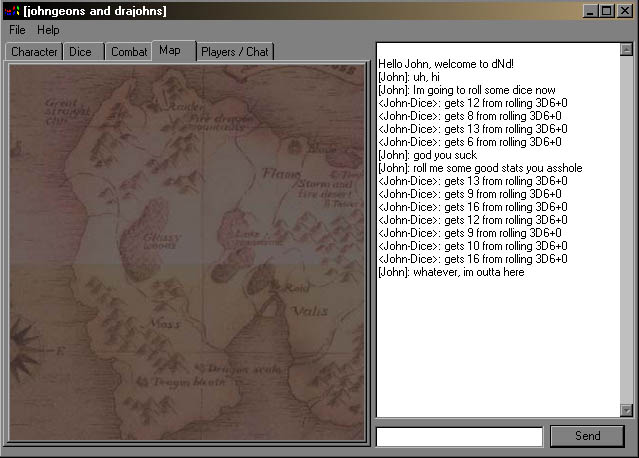Click the 'gets 6 from rolling 3D6+0' line

coord(470,142)
